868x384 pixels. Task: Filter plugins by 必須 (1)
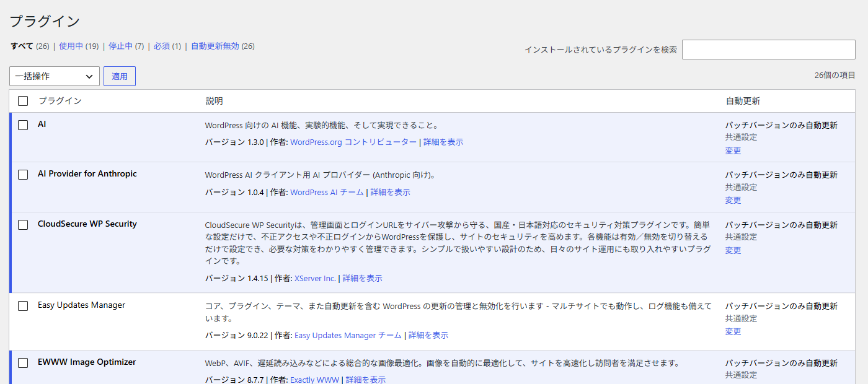click(x=167, y=46)
